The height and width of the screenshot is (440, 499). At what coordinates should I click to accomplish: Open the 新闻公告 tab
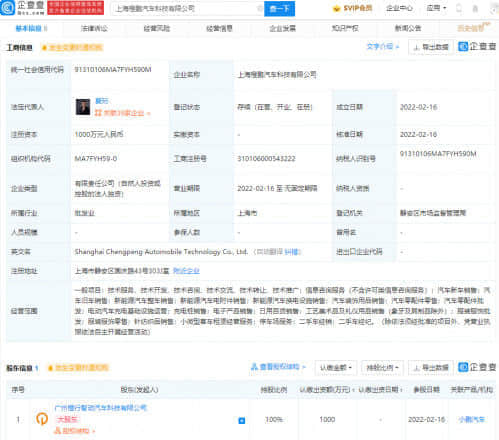[x=408, y=28]
